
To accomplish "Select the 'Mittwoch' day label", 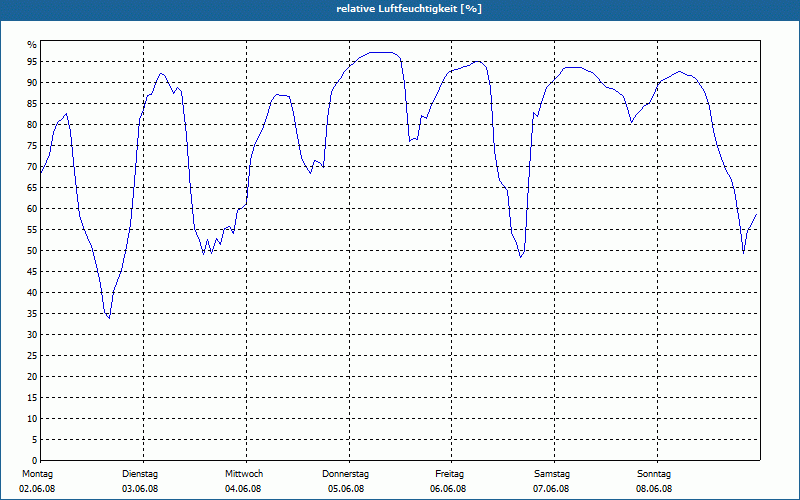I will (244, 474).
